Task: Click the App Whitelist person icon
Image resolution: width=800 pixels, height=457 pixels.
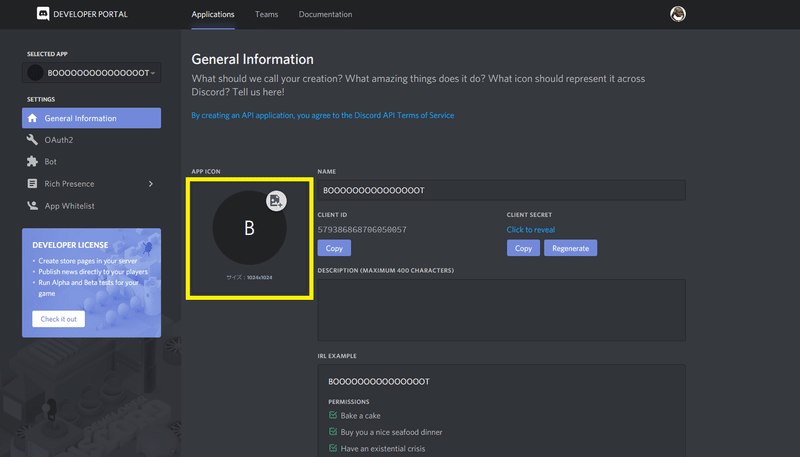Action: 32,206
